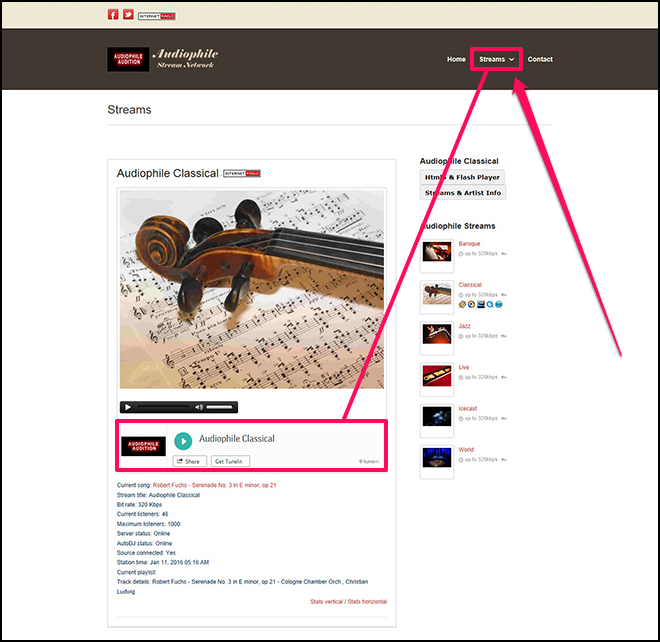Click the 'Bit rate: 320 Kbps' text
This screenshot has width=660, height=642.
coord(139,505)
